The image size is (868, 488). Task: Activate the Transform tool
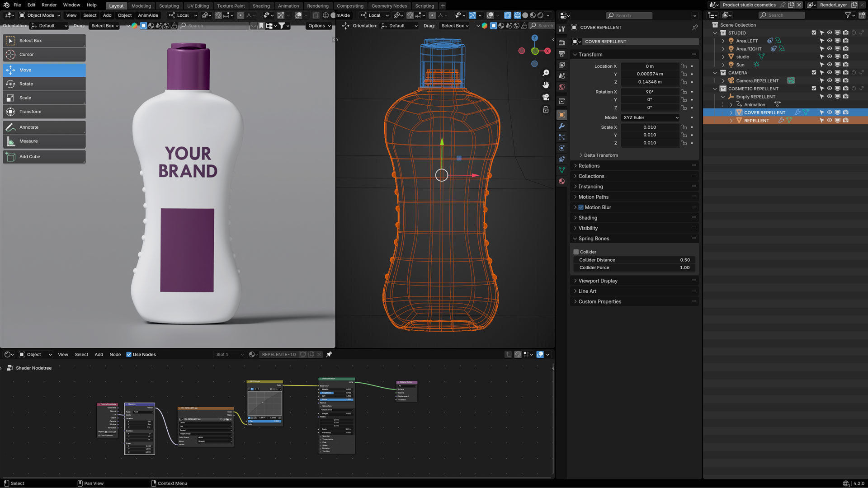coord(44,112)
